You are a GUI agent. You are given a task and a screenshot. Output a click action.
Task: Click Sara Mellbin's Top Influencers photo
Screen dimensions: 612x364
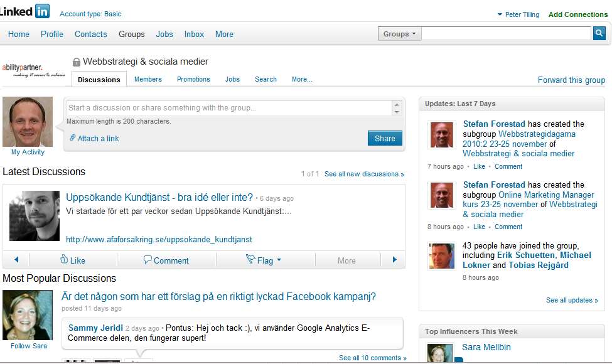[440, 353]
